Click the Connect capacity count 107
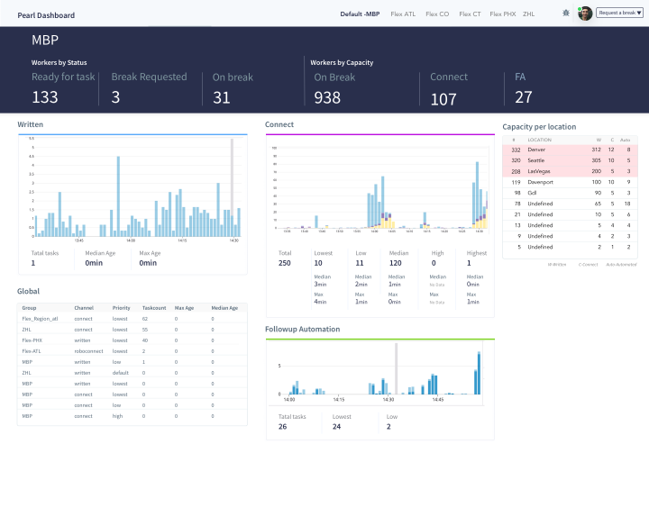 (443, 99)
